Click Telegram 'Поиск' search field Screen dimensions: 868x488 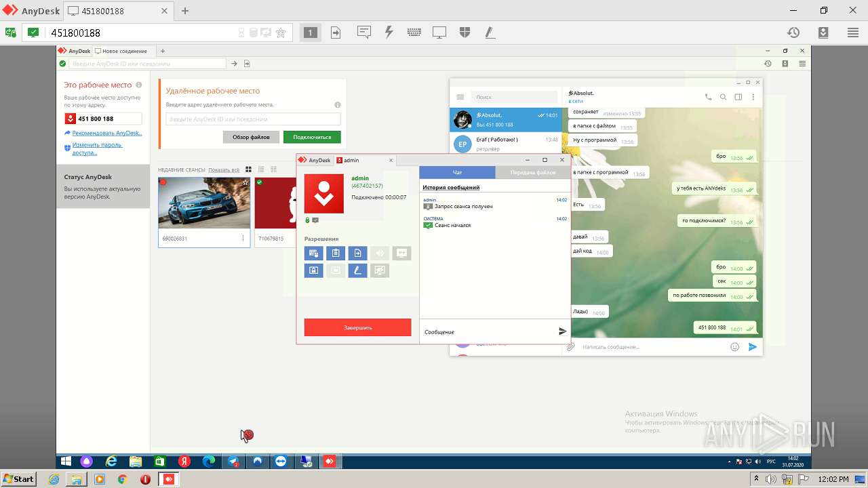[514, 97]
